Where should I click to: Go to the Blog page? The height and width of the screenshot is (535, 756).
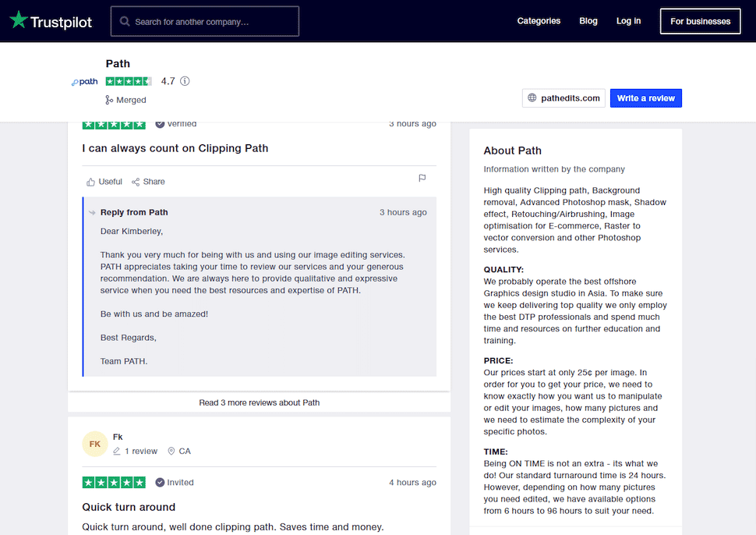click(x=588, y=21)
